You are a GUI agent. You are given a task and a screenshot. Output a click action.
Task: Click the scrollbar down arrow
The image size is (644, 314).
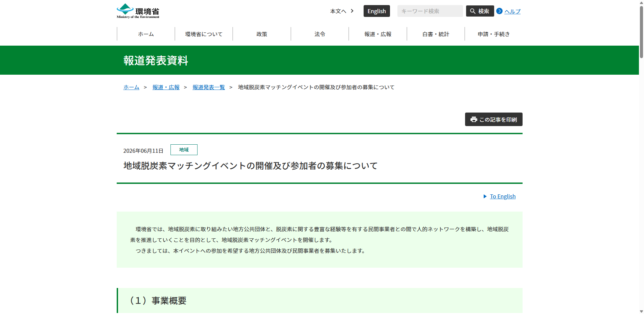pos(641,311)
